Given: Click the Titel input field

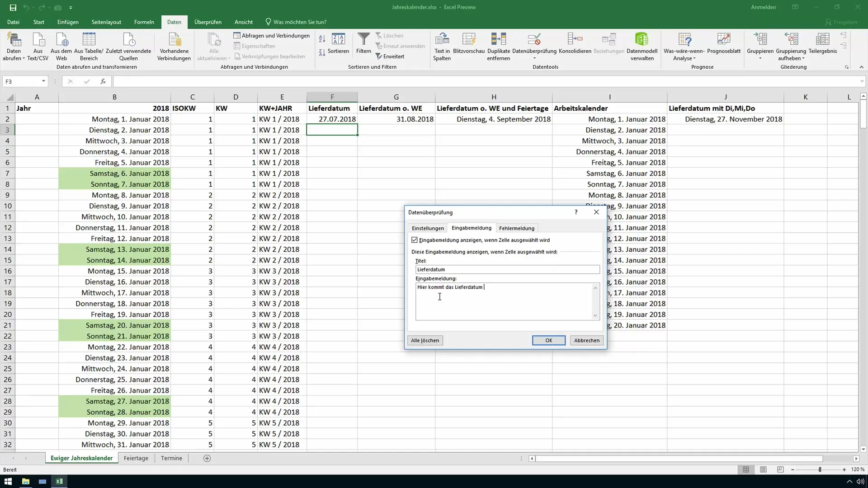Looking at the screenshot, I should (x=507, y=269).
